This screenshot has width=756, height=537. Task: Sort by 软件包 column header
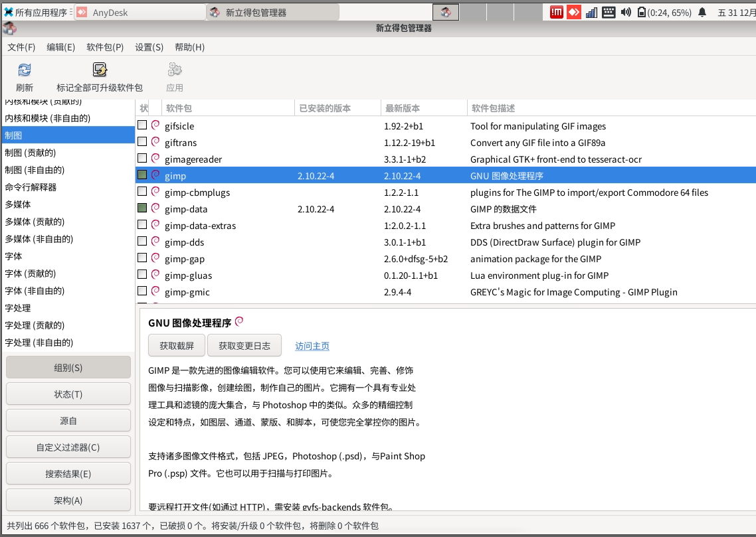[x=228, y=108]
